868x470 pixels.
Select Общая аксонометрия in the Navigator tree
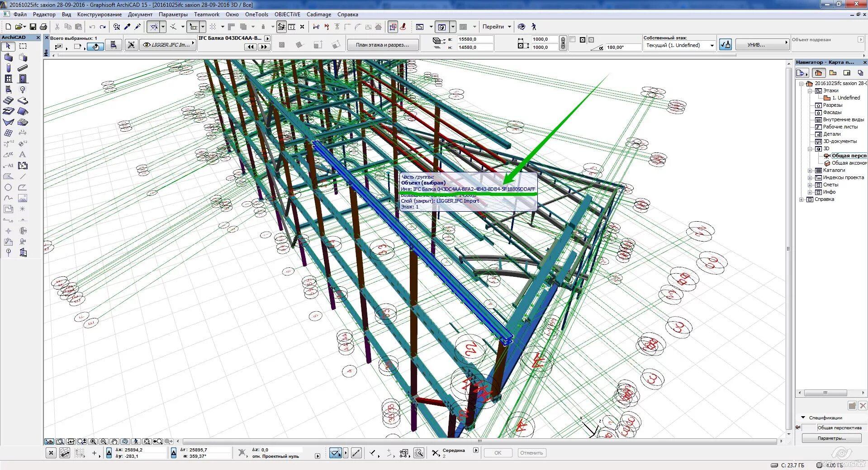click(849, 163)
